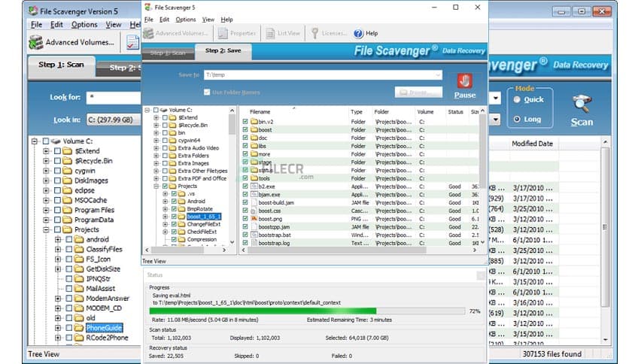
Task: Switch to Step 1: Scan tab in back window
Action: [61, 65]
